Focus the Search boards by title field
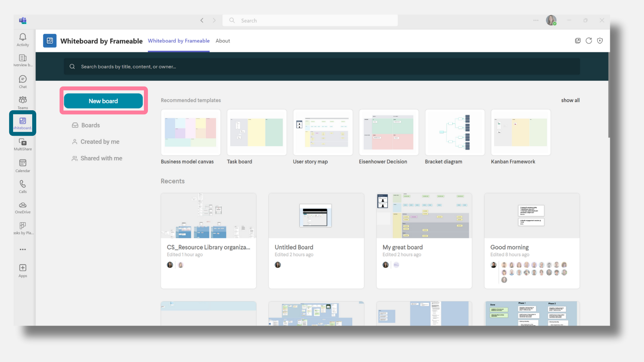Screen dimensions: 644x362 322,66
